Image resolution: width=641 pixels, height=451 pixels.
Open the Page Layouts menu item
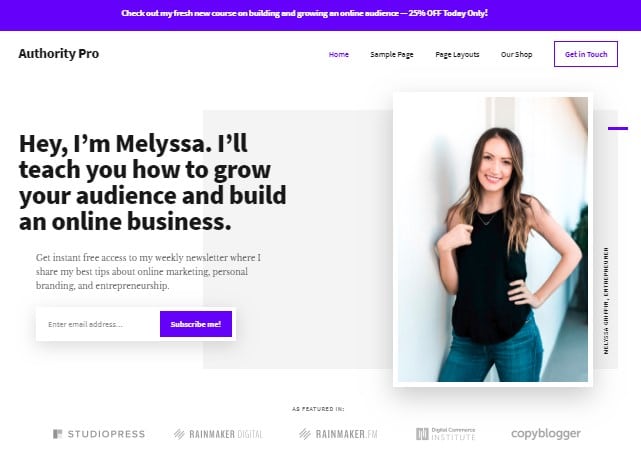[x=457, y=54]
